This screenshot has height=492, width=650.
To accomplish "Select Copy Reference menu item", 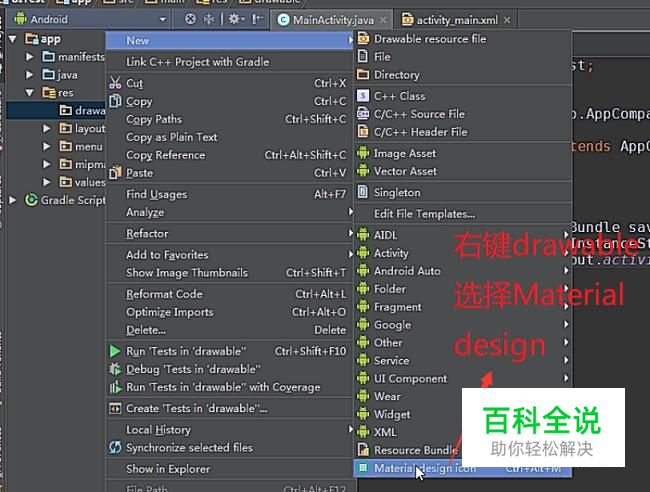I will (230, 155).
